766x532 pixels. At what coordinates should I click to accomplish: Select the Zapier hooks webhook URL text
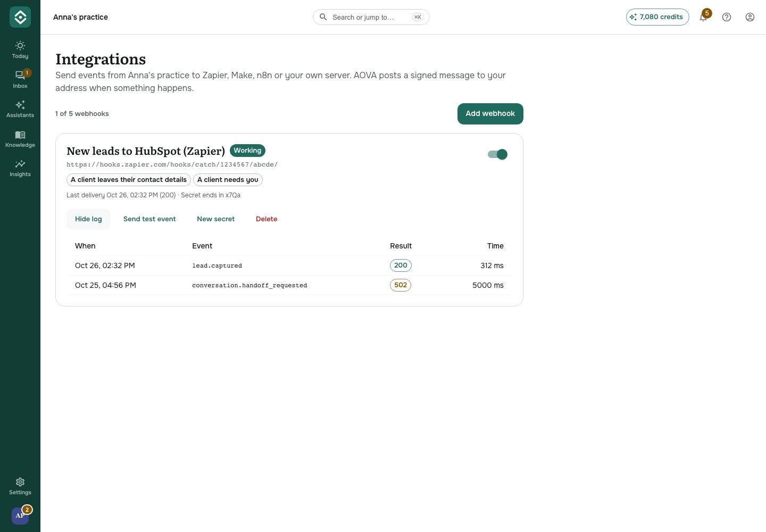click(x=172, y=164)
